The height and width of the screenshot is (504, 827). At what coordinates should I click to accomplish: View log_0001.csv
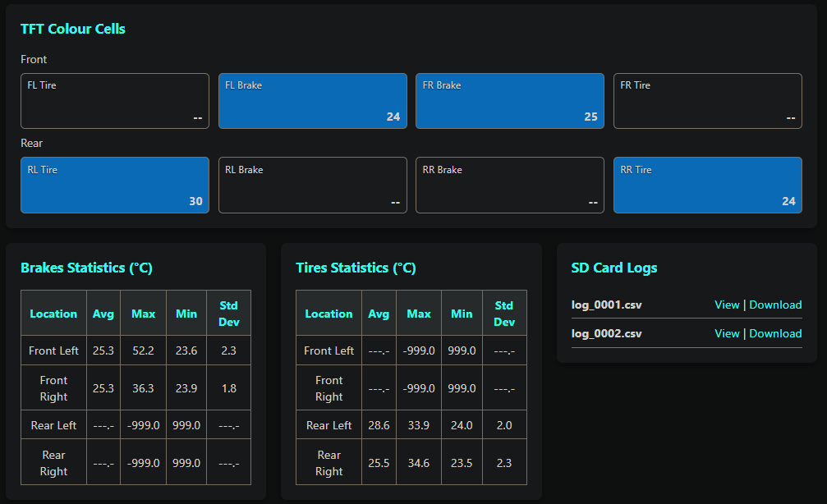click(x=727, y=305)
